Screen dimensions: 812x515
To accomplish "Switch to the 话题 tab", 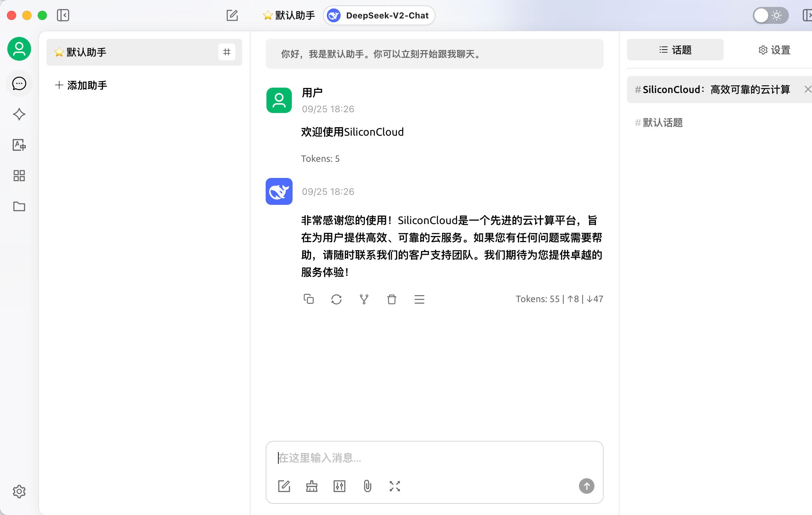I will click(x=675, y=50).
